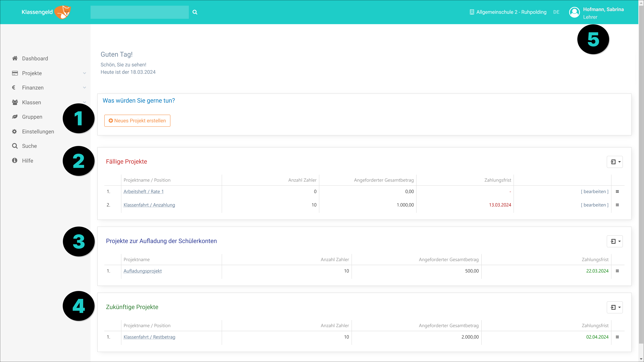Go to Gruppen in sidebar
The width and height of the screenshot is (644, 362).
pos(32,117)
